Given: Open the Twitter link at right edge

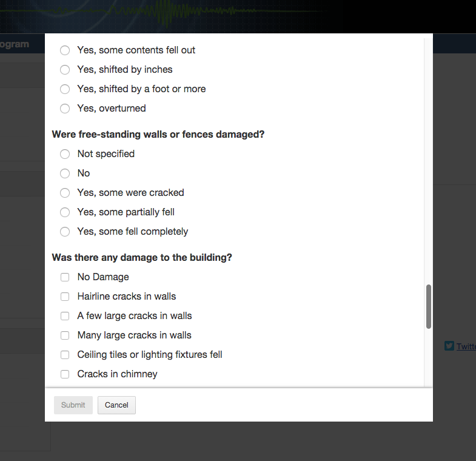Looking at the screenshot, I should pos(466,346).
